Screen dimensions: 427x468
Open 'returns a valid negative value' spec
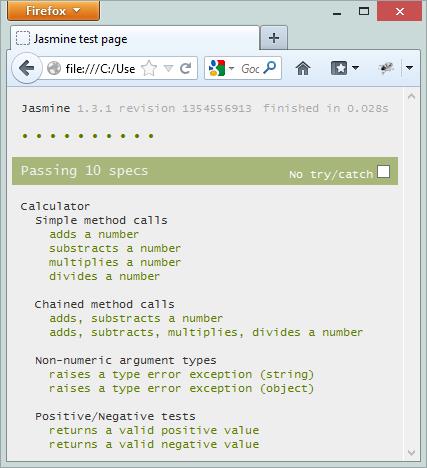[154, 444]
